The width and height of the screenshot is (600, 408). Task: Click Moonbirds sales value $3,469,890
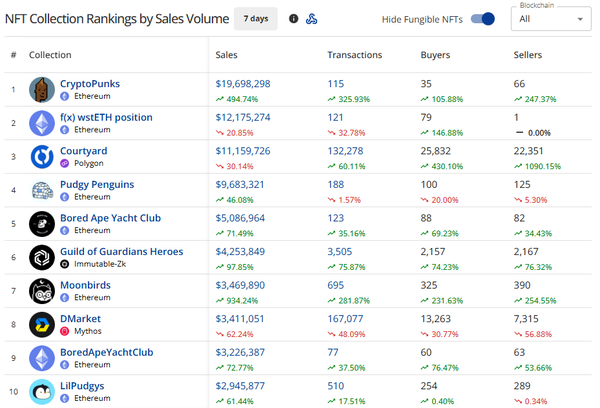coord(240,285)
